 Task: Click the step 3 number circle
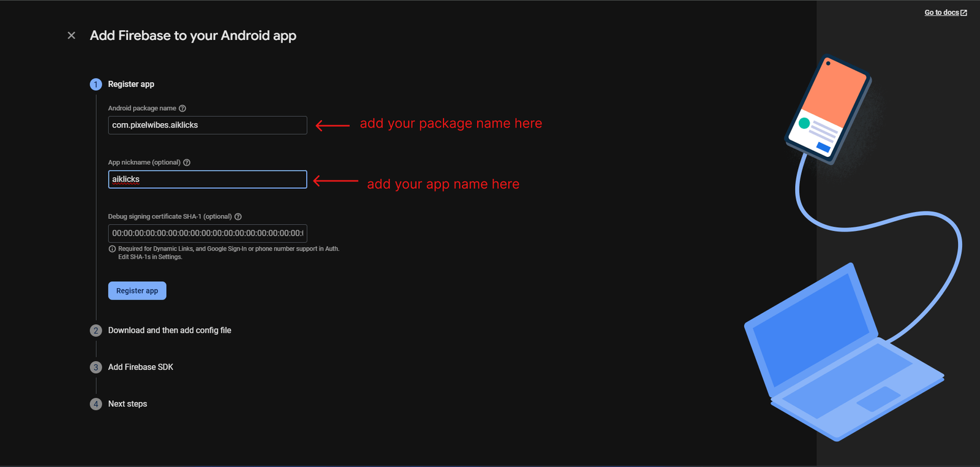coord(96,367)
